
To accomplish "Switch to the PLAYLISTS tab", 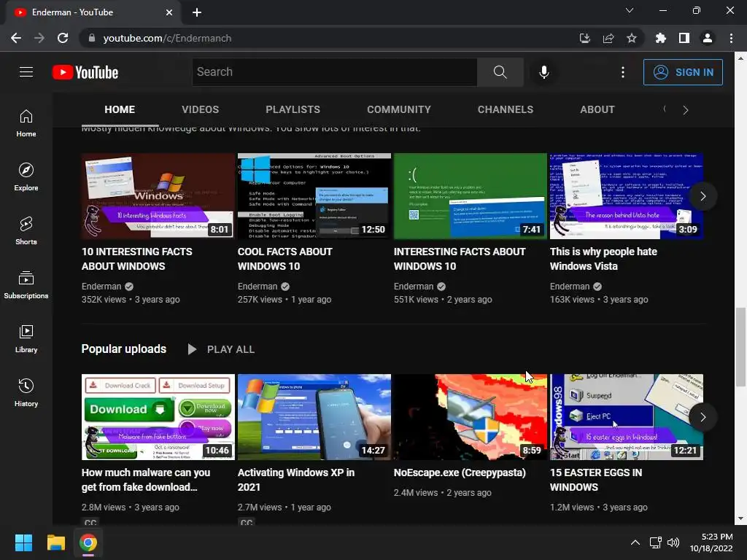I will 293,109.
